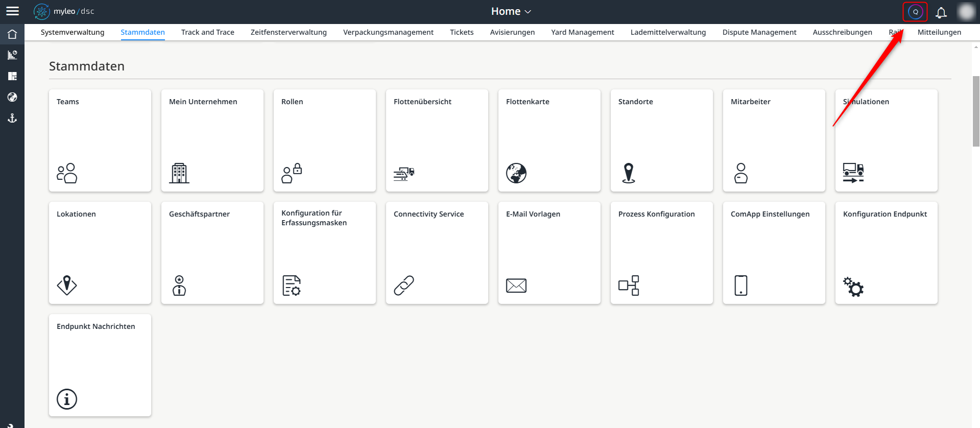This screenshot has width=980, height=428.
Task: Go to home via sidebar house icon
Action: coord(12,34)
